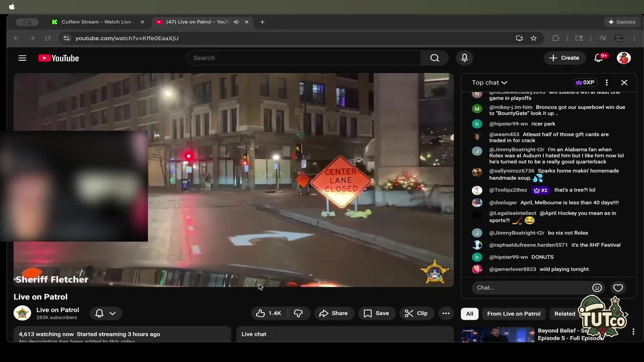Close the live chat panel
This screenshot has width=644, height=362.
(x=624, y=82)
